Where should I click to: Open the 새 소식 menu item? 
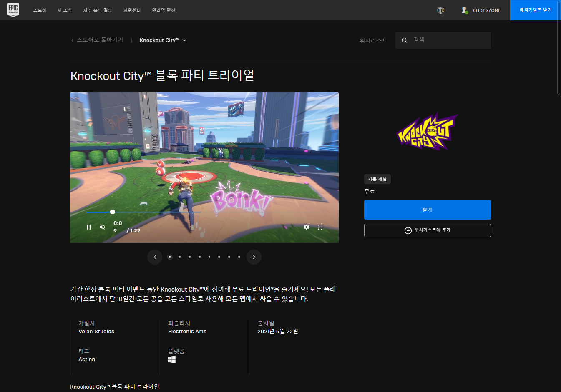65,10
